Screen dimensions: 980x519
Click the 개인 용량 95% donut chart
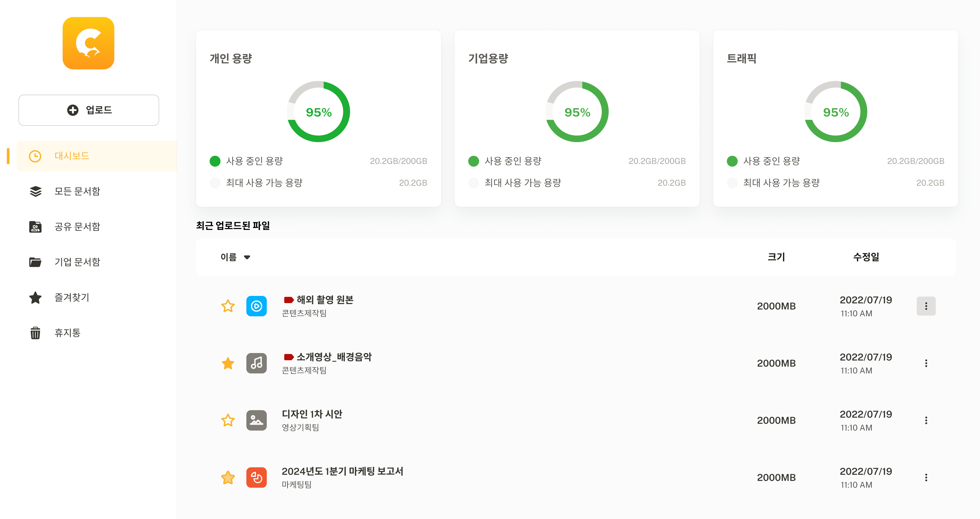(x=318, y=112)
